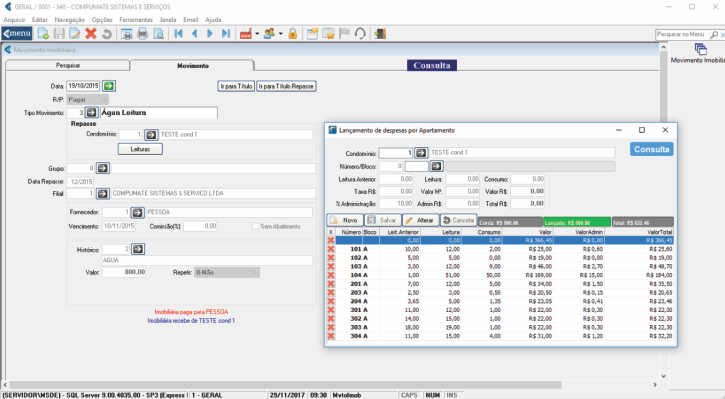Open the main menu button
725x399 pixels.
17,33
